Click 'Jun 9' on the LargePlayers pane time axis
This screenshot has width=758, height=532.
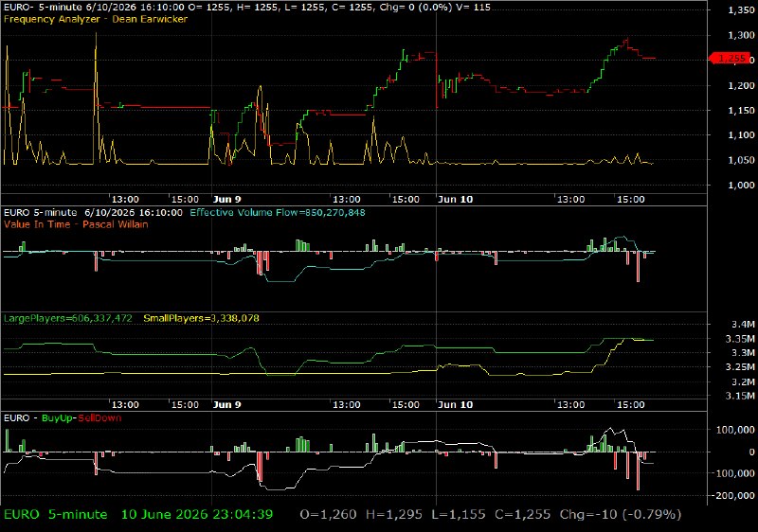(x=226, y=404)
